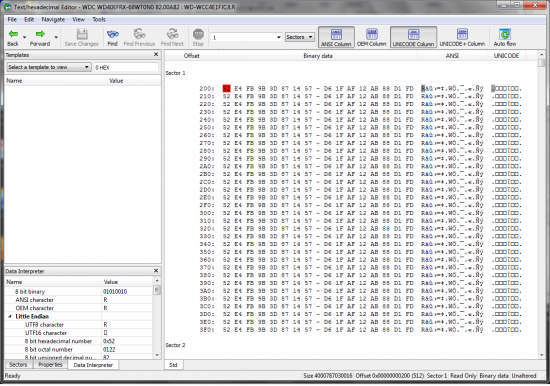Toggle the OEM Column view
The image size is (550, 386).
(371, 37)
